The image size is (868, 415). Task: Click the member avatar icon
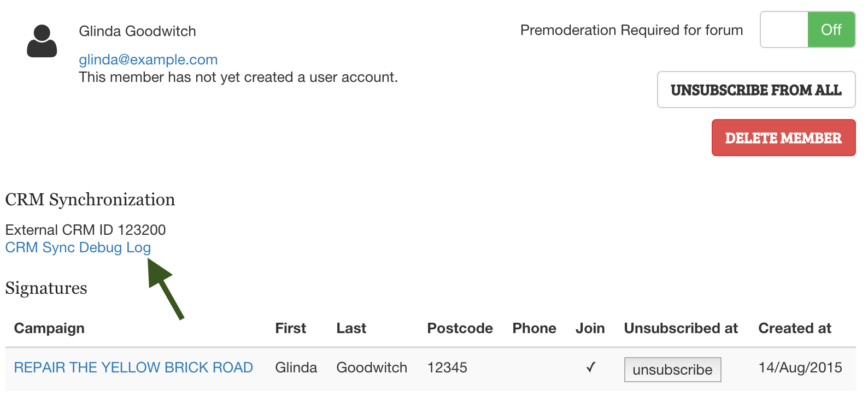tap(42, 41)
